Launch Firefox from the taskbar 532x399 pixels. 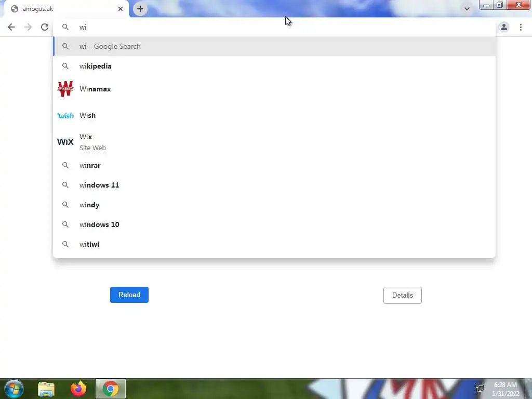(78, 389)
